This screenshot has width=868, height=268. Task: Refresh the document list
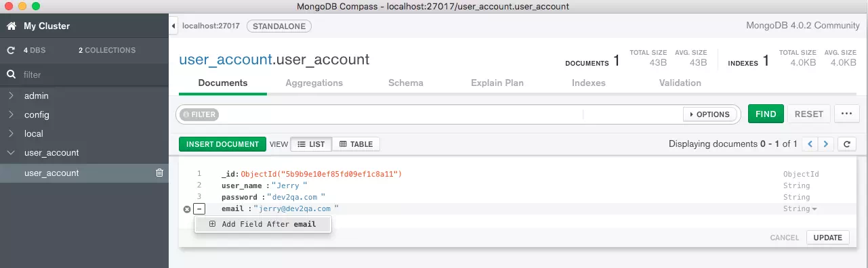(847, 144)
